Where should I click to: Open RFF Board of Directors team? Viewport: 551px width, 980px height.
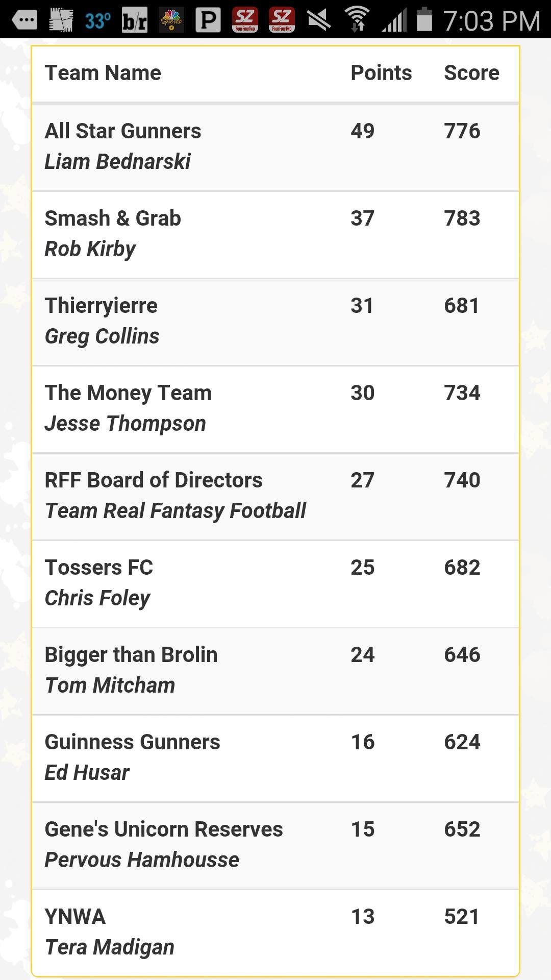pos(275,497)
